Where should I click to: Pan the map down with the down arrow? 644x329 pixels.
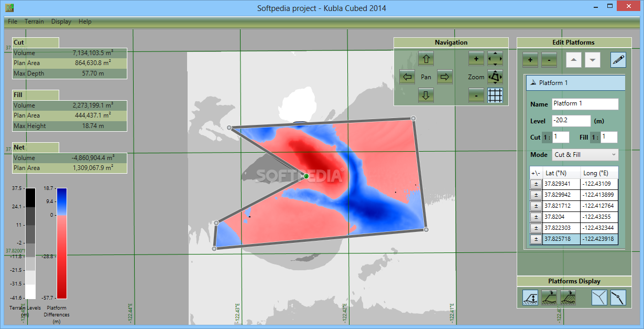(426, 95)
